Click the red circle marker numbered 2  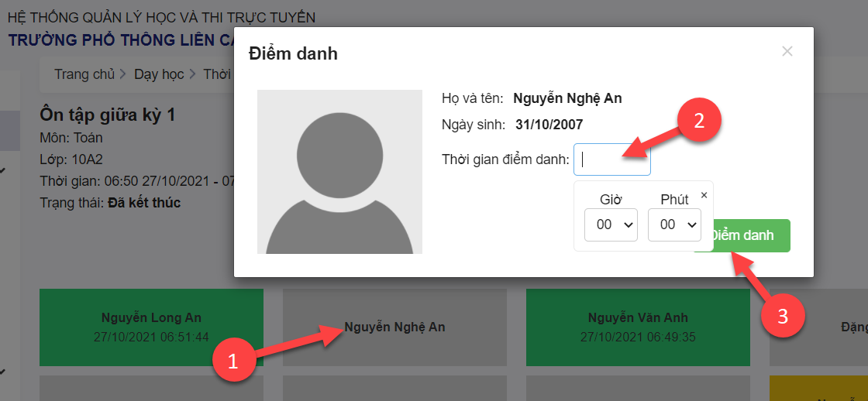(699, 121)
